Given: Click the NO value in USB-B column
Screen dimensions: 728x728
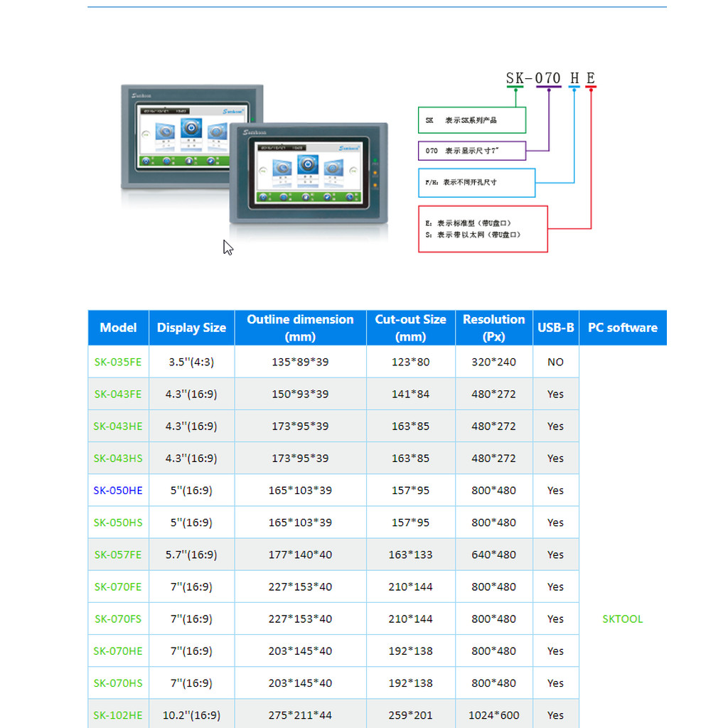Looking at the screenshot, I should coord(555,362).
